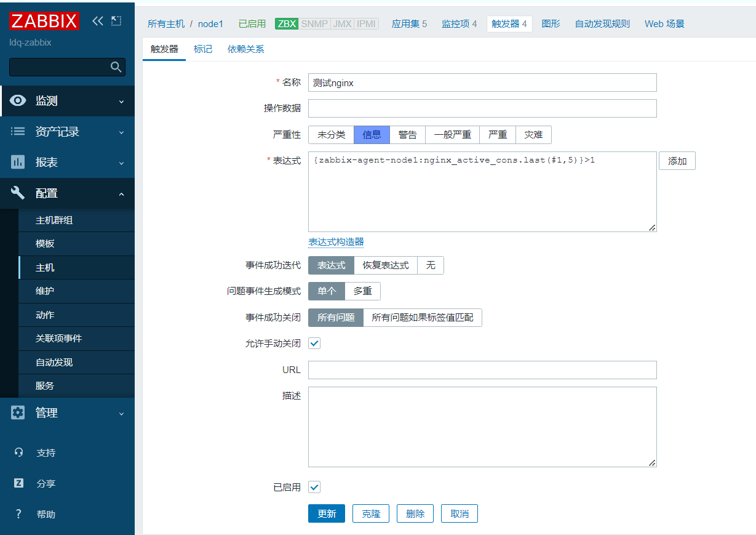Expand the 资产记录 menu section
This screenshot has width=756, height=535.
click(x=121, y=132)
